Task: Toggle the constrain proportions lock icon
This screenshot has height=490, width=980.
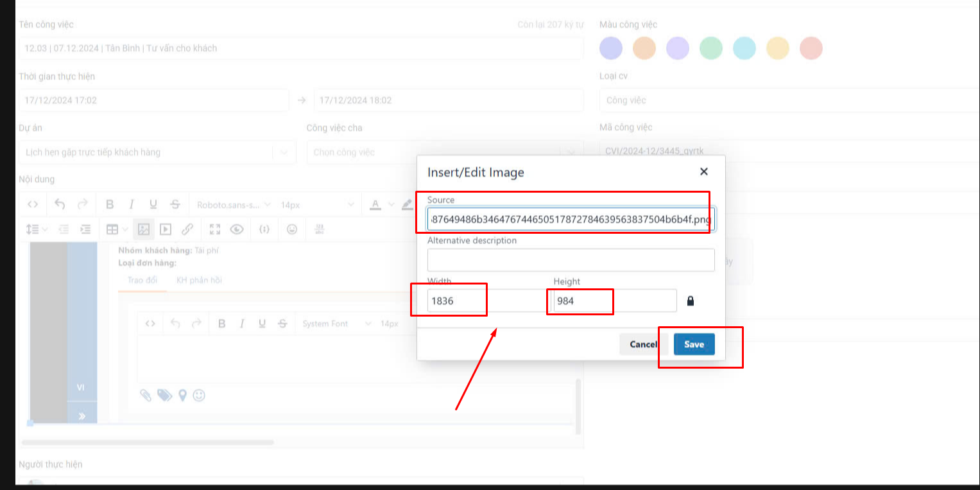Action: click(691, 301)
